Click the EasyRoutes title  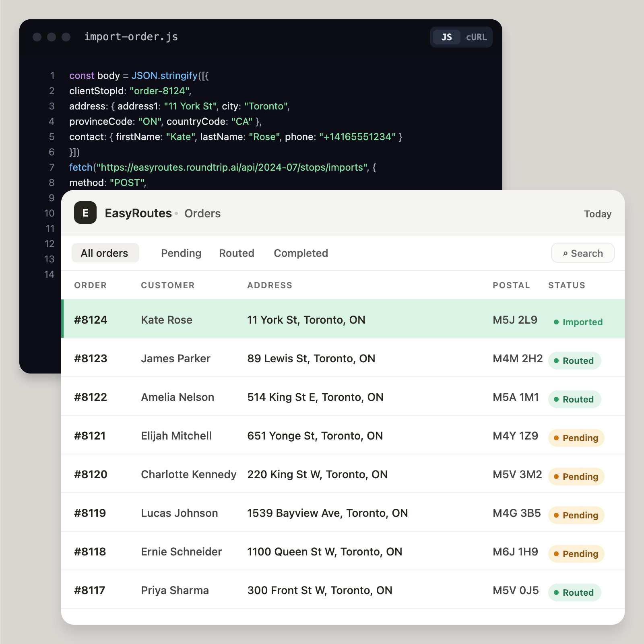pyautogui.click(x=138, y=213)
